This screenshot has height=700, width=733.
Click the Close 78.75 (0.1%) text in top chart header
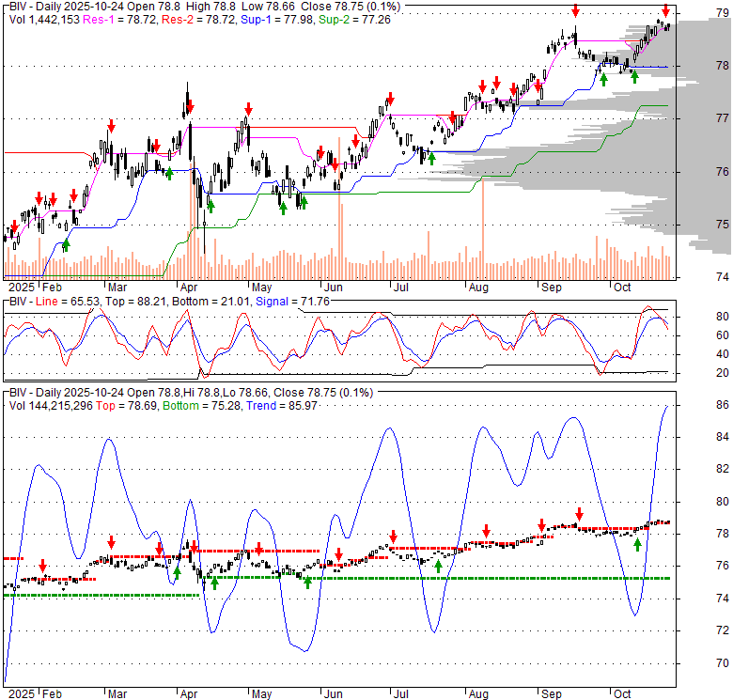click(351, 7)
